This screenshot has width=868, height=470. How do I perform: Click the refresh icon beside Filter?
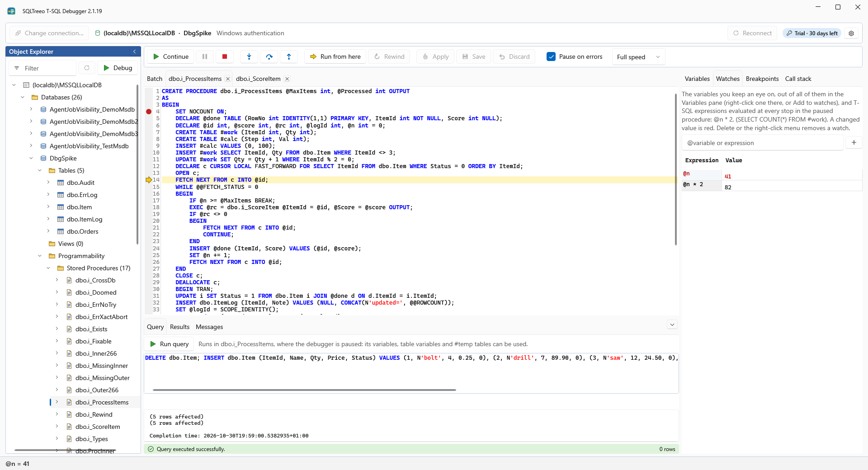(87, 68)
